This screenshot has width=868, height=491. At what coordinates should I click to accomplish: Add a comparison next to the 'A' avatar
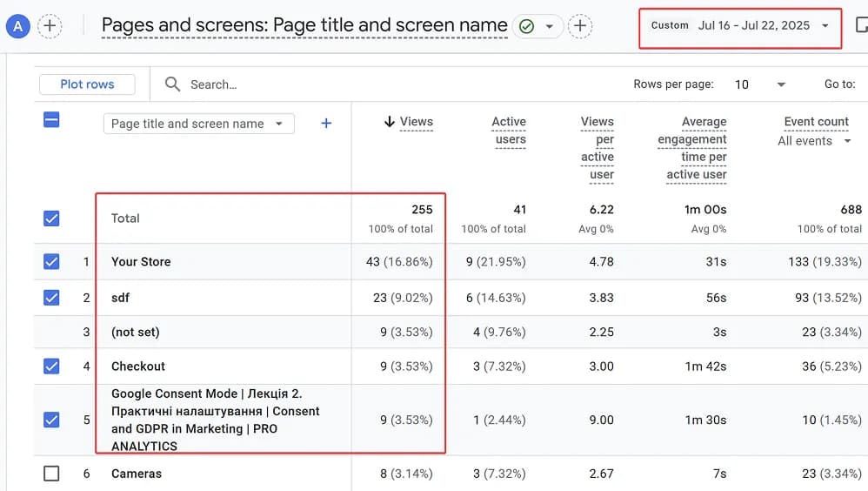pyautogui.click(x=50, y=26)
